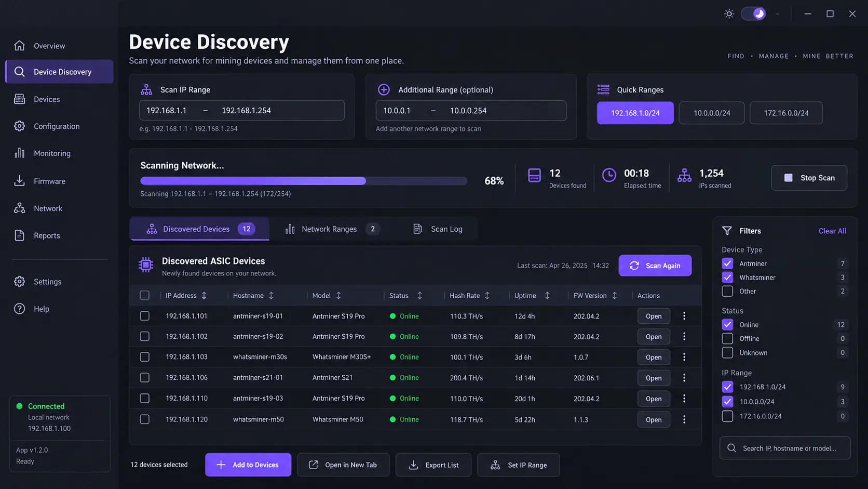Click the Search IP, hostname or model field

coord(785,448)
